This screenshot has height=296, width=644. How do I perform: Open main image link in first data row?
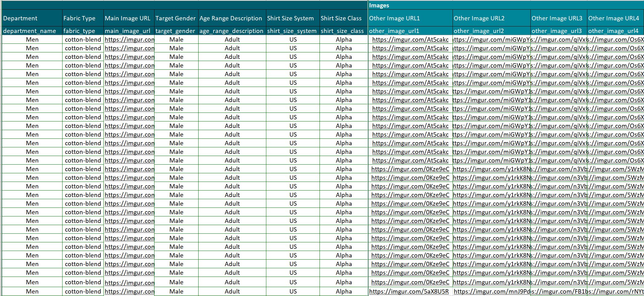(129, 39)
